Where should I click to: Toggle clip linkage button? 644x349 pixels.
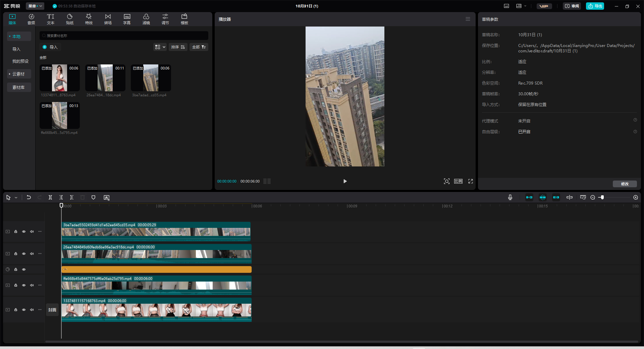(x=556, y=197)
